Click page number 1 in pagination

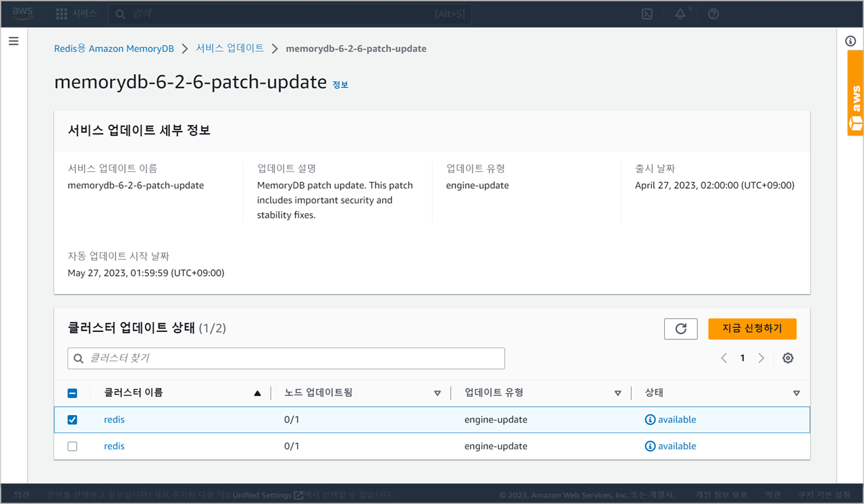[x=742, y=358]
